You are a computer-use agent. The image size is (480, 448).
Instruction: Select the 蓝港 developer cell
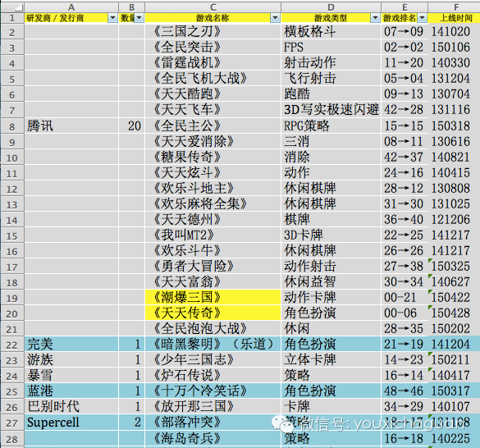point(71,391)
